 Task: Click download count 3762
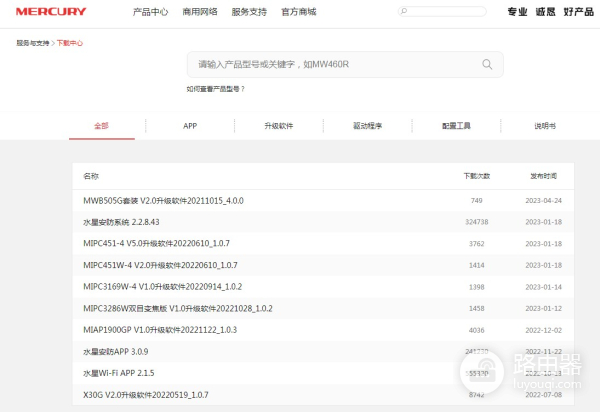(477, 244)
